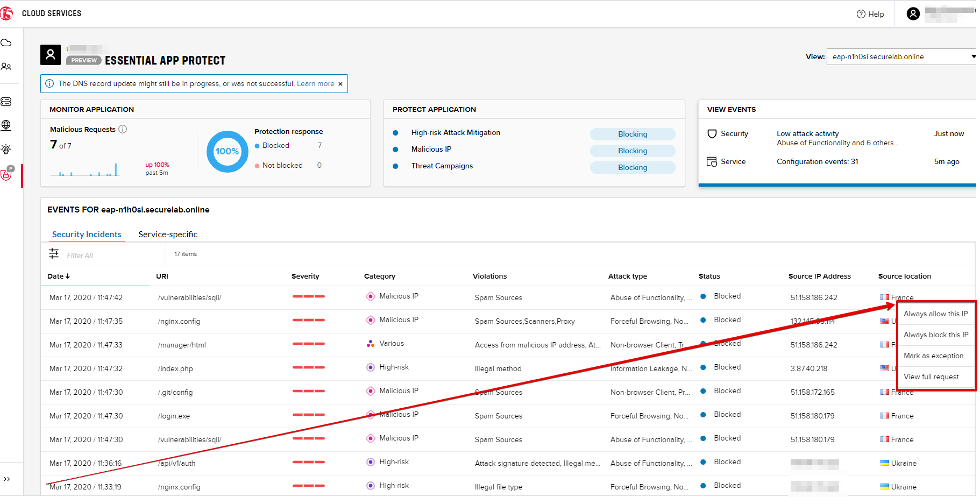Screen dimensions: 980x497
Task: Click Source IP Address column header
Action: pos(819,276)
